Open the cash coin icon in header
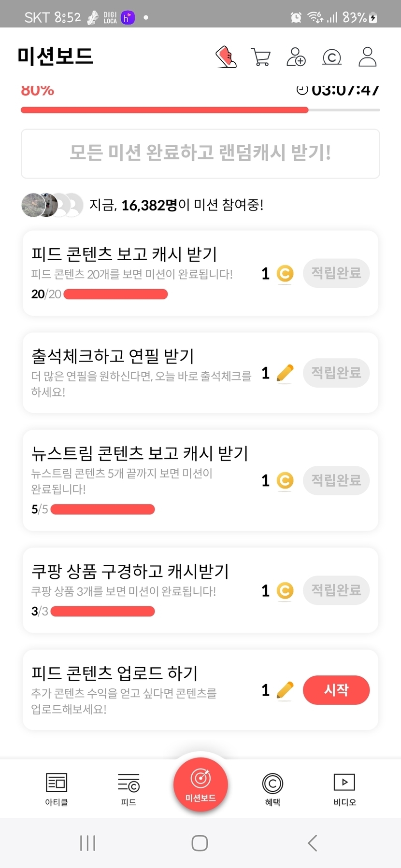Image resolution: width=401 pixels, height=868 pixels. (x=331, y=57)
